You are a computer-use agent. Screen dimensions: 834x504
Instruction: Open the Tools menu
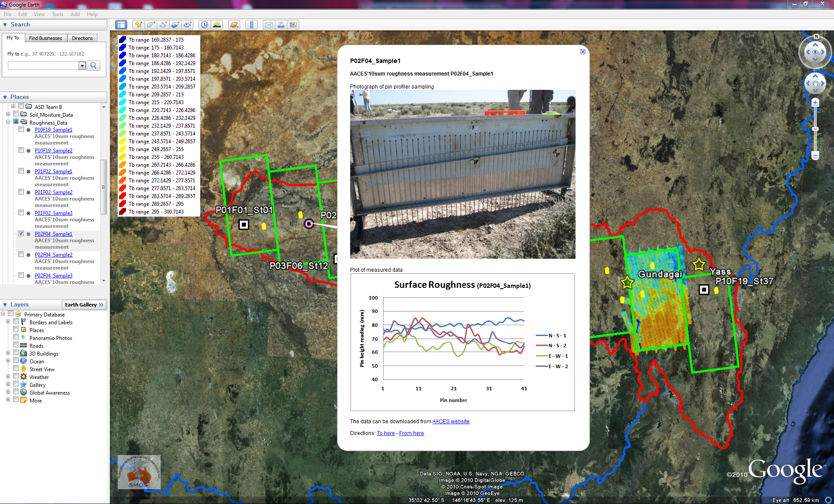pyautogui.click(x=57, y=14)
